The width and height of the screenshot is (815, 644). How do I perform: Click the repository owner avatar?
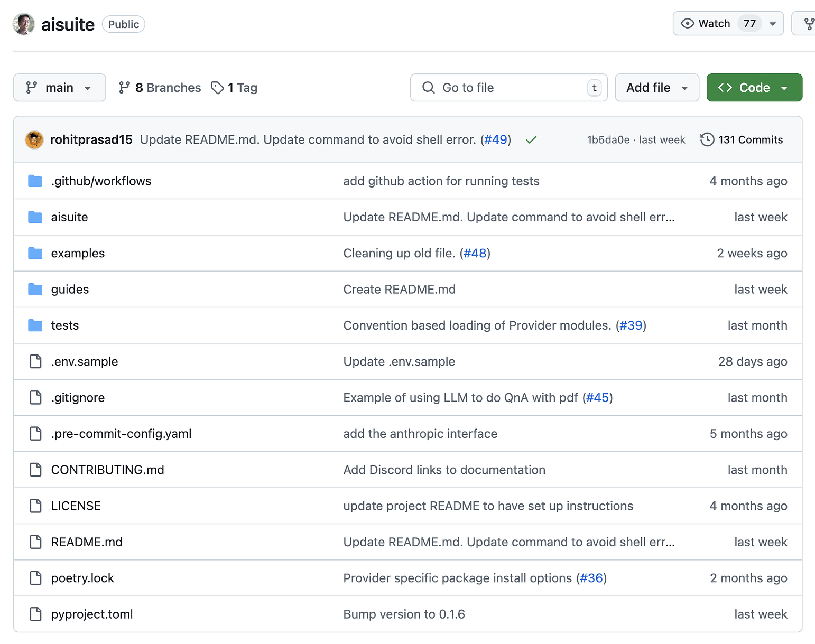pyautogui.click(x=24, y=24)
